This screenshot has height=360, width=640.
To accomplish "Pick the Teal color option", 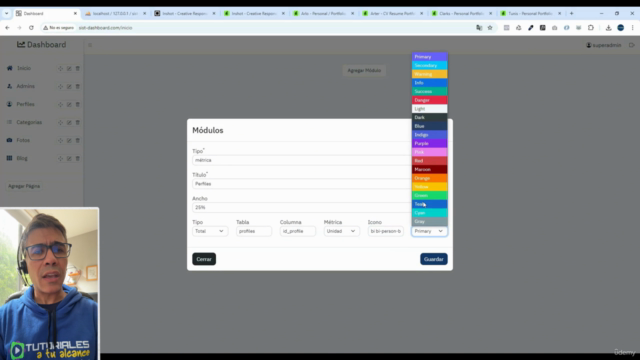I will click(x=429, y=204).
